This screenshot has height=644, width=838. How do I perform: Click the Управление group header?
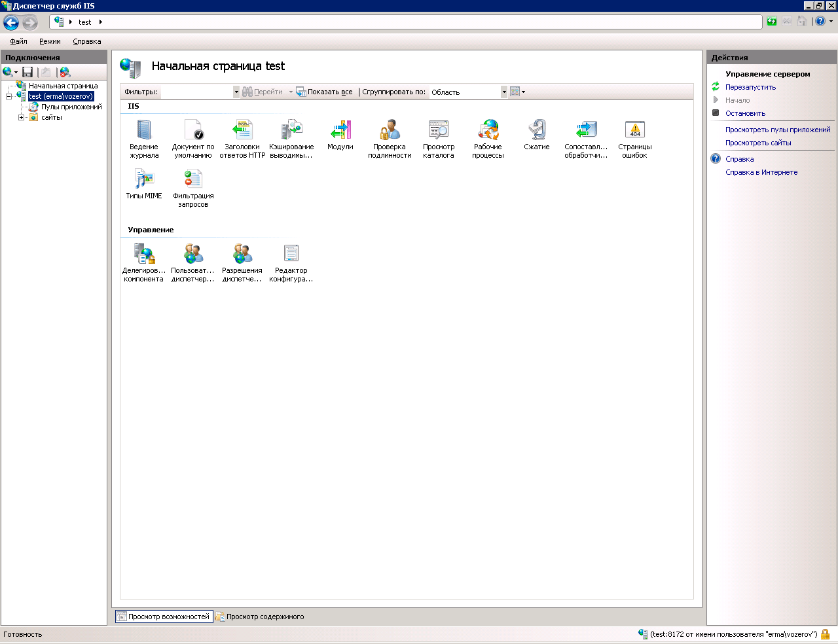click(151, 230)
